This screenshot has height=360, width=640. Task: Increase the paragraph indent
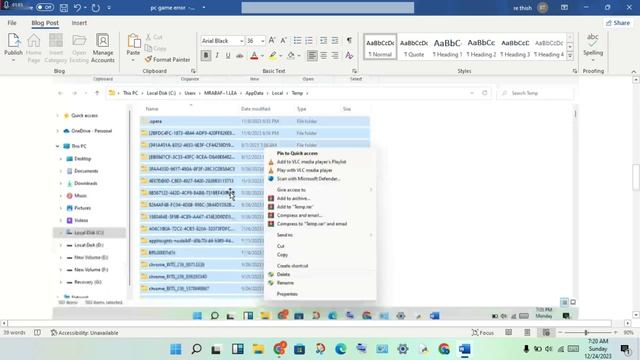(x=335, y=40)
